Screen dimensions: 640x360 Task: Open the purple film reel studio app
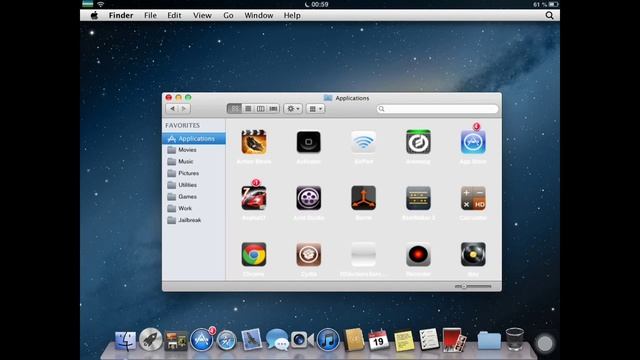pyautogui.click(x=309, y=198)
